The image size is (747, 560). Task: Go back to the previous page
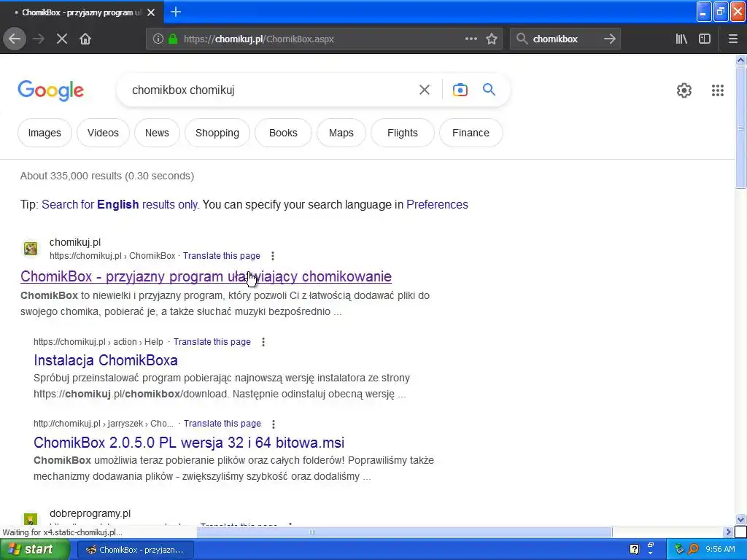click(x=15, y=39)
